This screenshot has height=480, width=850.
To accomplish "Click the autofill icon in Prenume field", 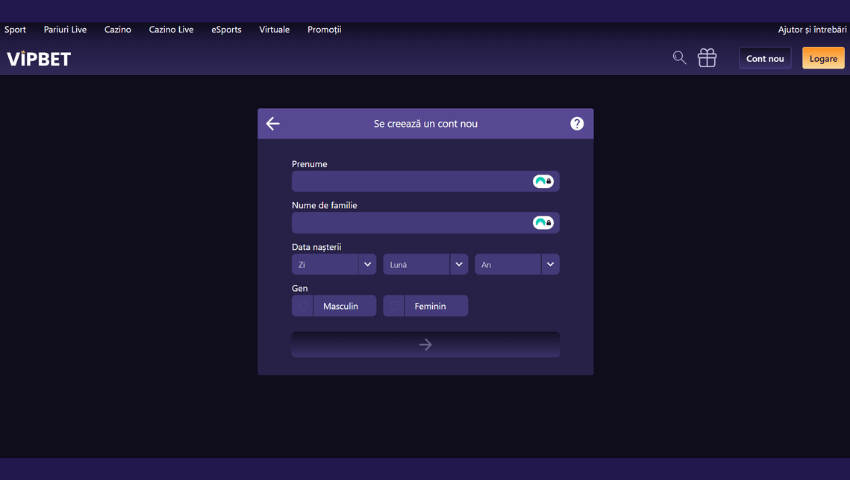I will tap(543, 182).
